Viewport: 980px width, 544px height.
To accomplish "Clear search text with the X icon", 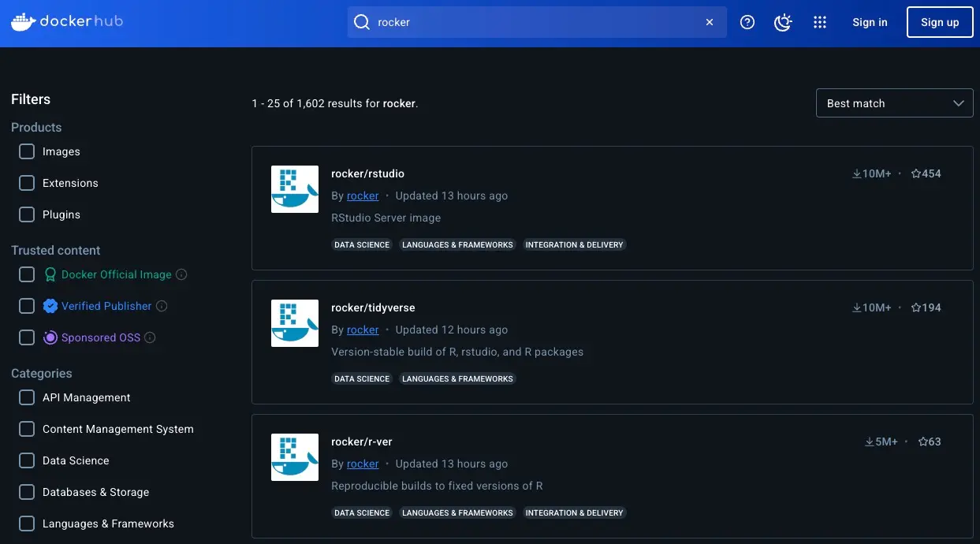I will pos(710,22).
